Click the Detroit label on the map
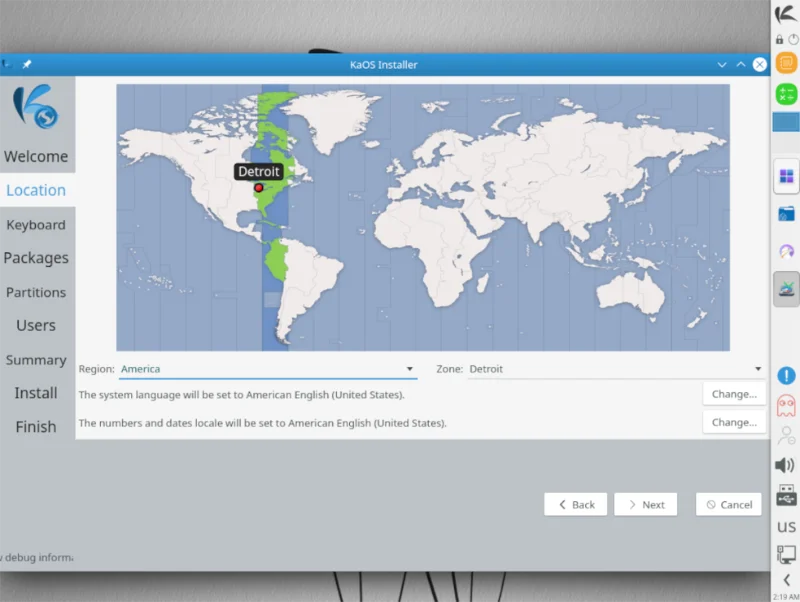Image resolution: width=800 pixels, height=602 pixels. point(259,171)
